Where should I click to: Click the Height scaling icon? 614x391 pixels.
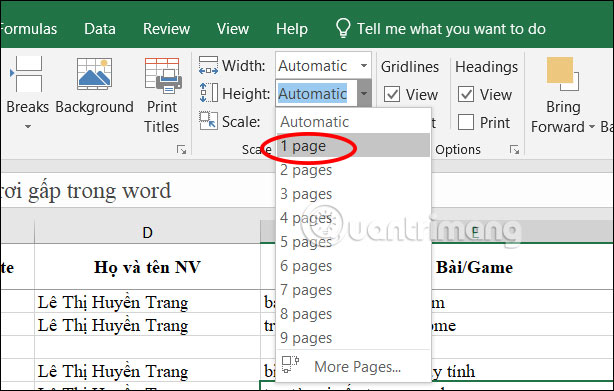pyautogui.click(x=208, y=93)
